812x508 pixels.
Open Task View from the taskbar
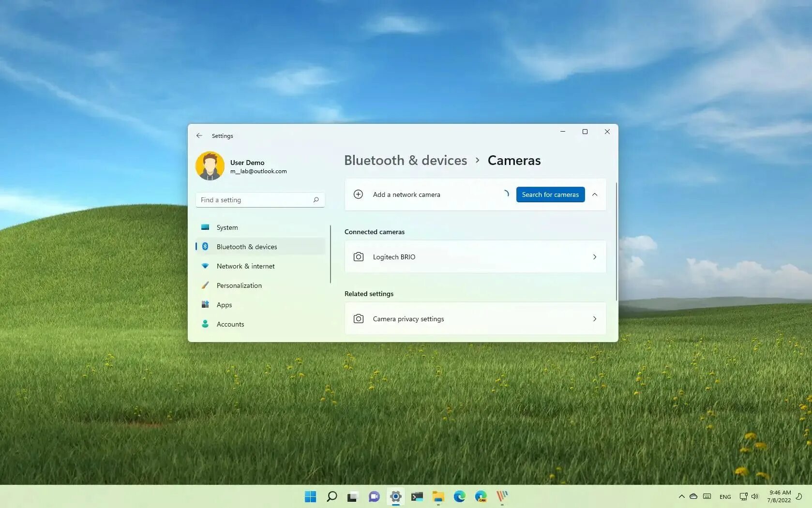353,496
